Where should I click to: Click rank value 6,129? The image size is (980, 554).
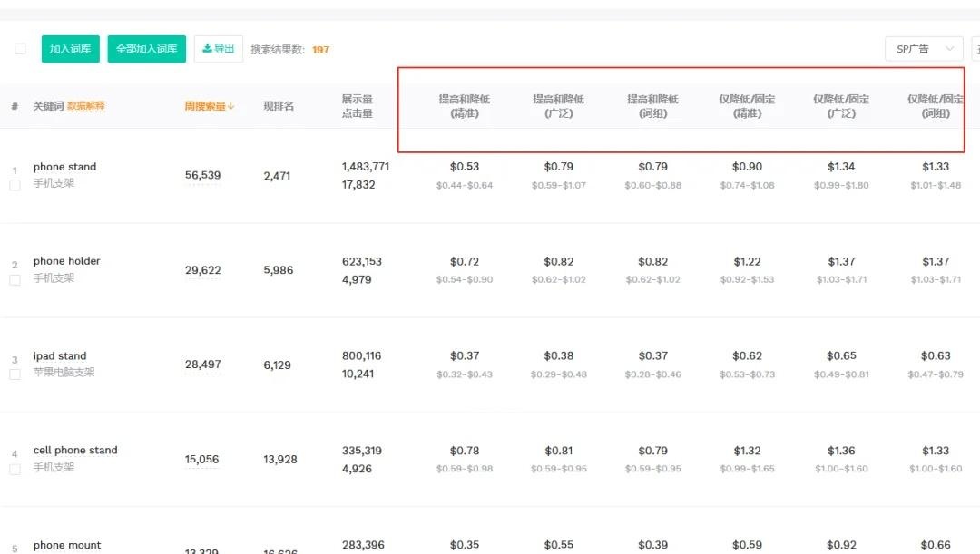tap(277, 365)
